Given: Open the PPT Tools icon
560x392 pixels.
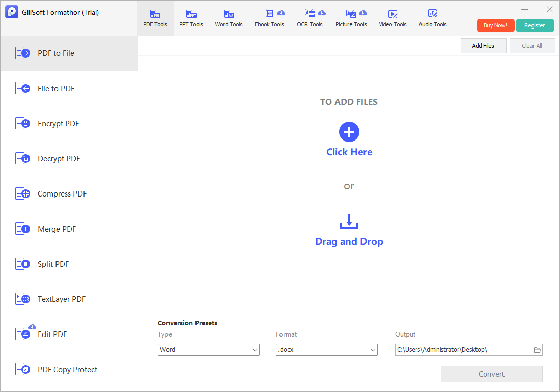Looking at the screenshot, I should click(191, 14).
